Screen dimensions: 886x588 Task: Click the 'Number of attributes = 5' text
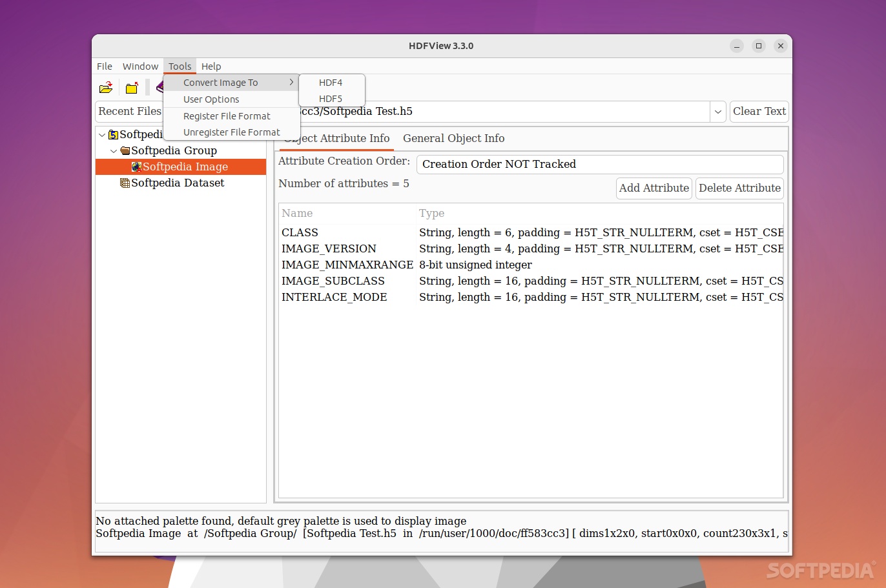344,183
